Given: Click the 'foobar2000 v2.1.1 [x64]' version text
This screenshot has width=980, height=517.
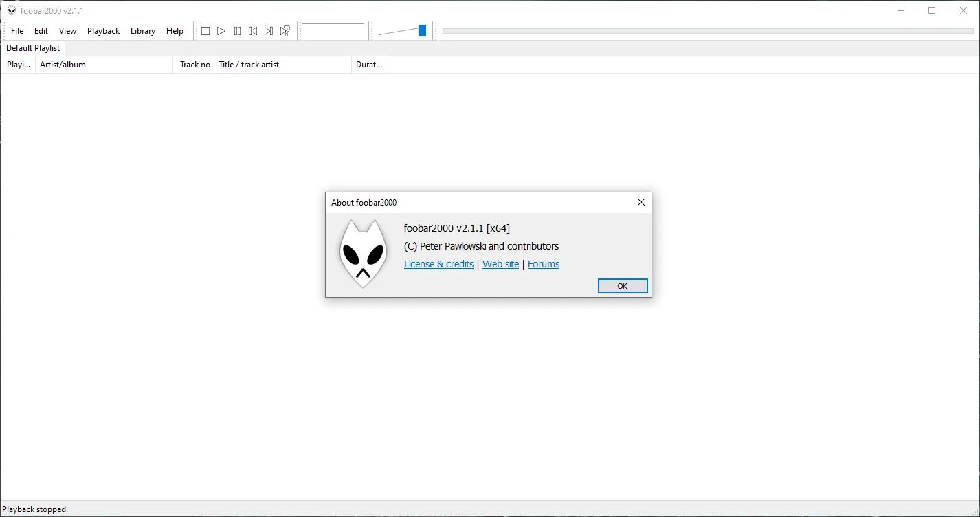Looking at the screenshot, I should click(457, 228).
